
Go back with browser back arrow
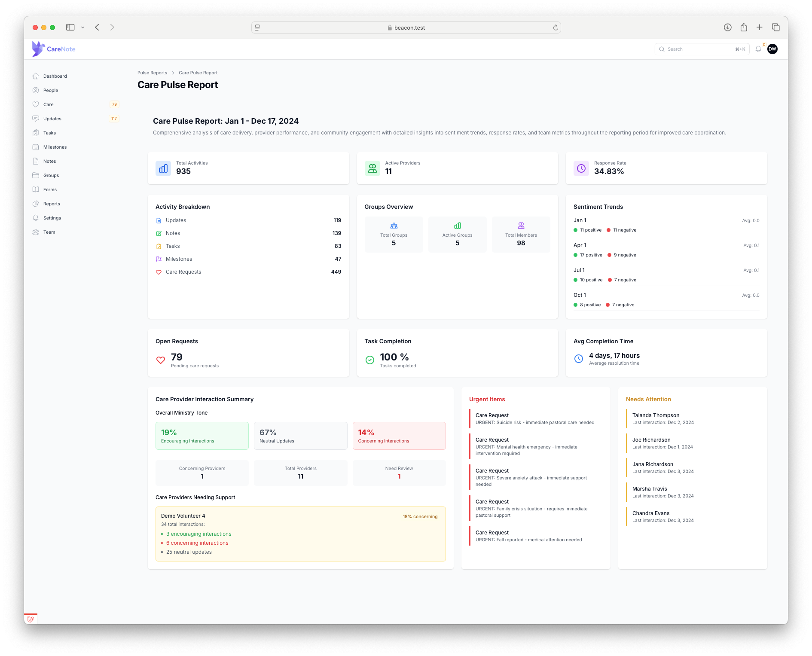coord(97,27)
